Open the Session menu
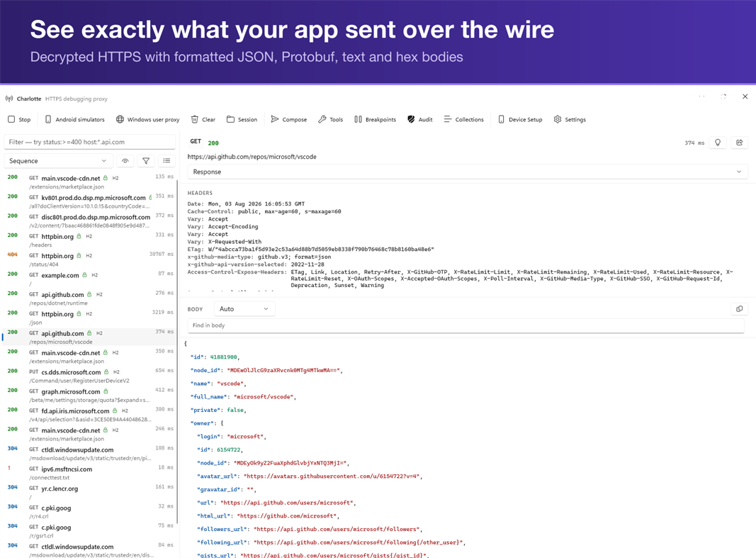 click(242, 120)
